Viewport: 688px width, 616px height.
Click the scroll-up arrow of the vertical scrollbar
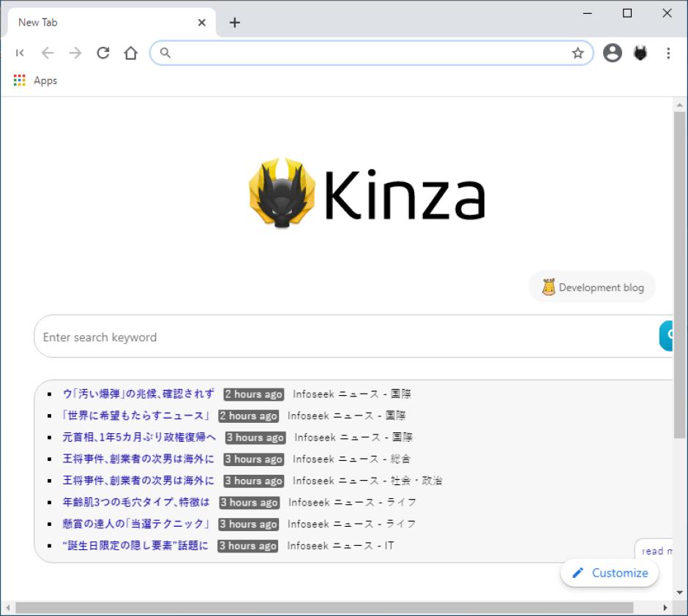[x=680, y=105]
